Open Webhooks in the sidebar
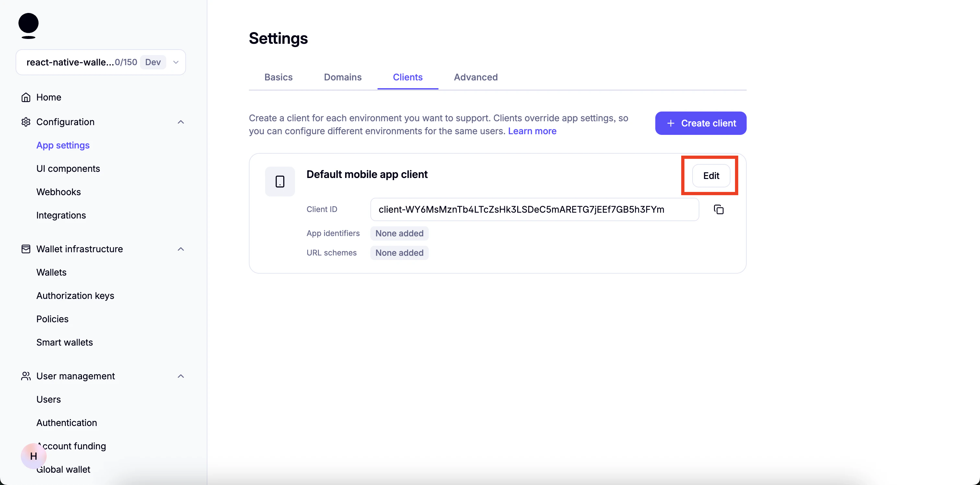980x485 pixels. point(59,192)
